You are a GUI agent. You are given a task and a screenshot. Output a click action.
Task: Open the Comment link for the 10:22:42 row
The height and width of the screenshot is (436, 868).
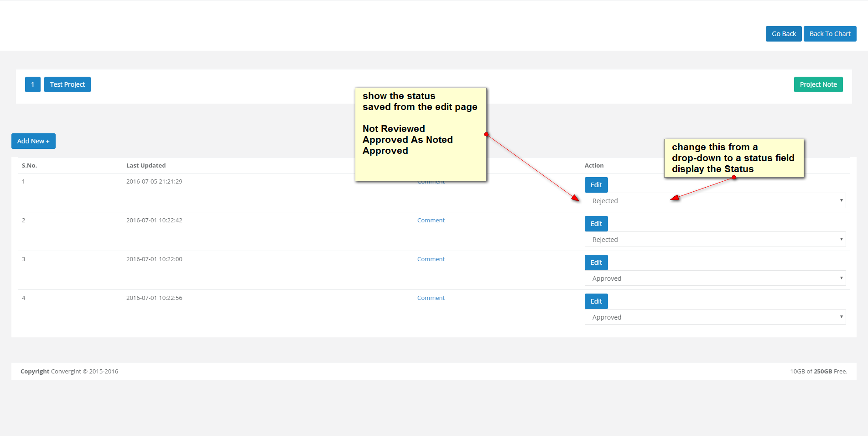[x=431, y=220]
